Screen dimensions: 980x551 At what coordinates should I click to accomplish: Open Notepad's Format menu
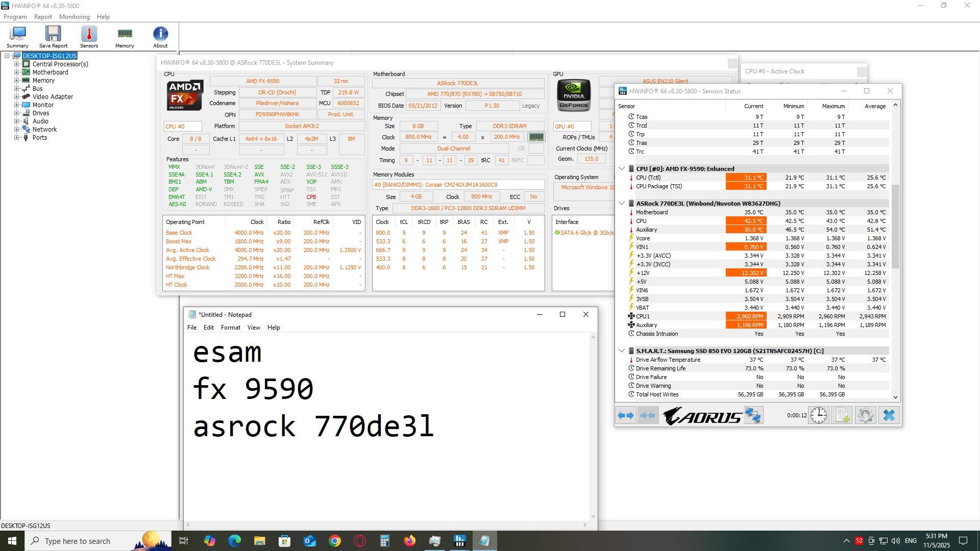230,328
